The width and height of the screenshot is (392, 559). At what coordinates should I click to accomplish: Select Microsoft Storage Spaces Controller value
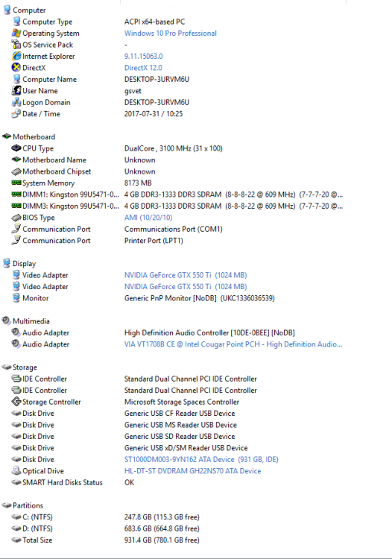182,402
